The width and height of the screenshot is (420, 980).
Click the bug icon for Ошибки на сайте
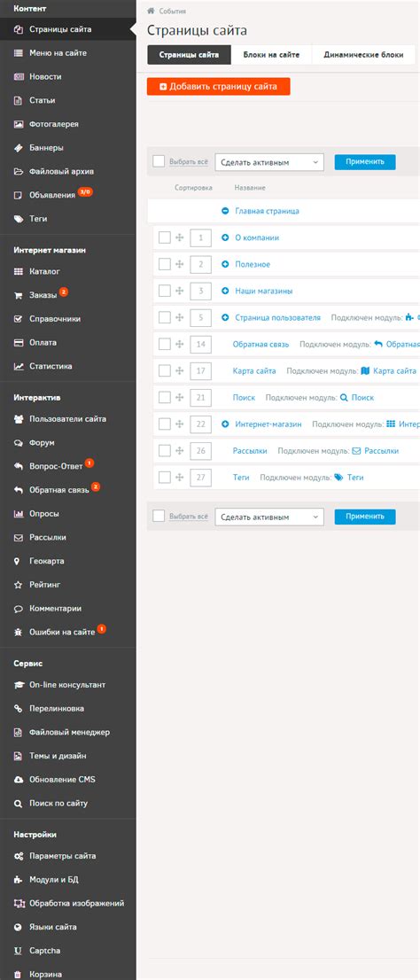point(18,632)
